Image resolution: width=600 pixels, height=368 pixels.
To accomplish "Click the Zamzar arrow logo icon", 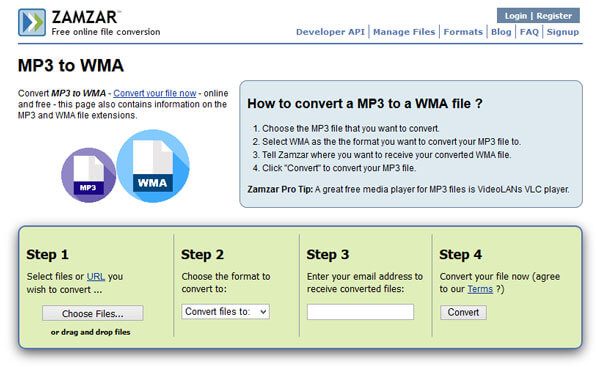I will point(32,22).
